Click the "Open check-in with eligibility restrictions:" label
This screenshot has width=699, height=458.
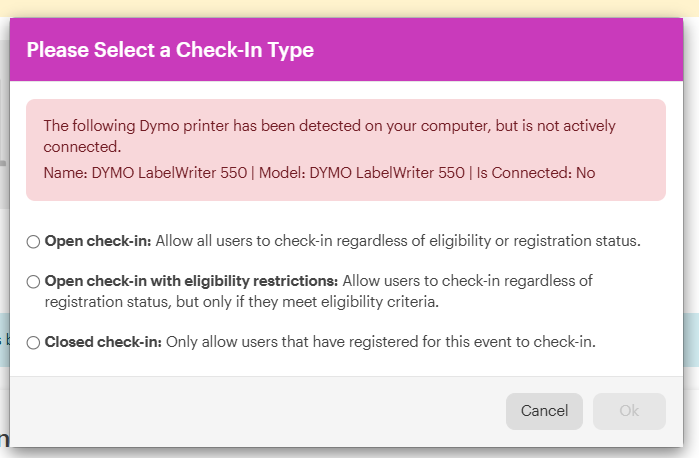pyautogui.click(x=191, y=280)
